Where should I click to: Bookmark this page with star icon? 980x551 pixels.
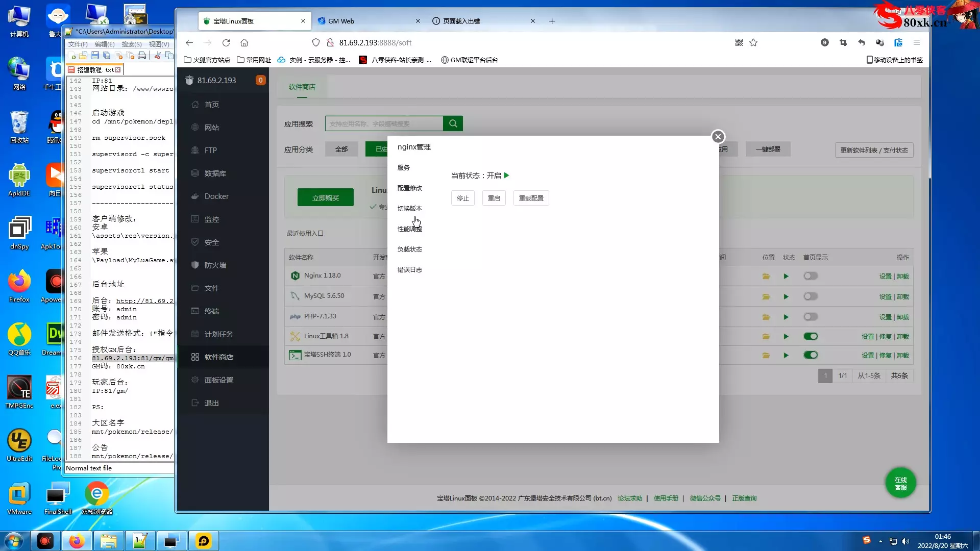point(753,43)
